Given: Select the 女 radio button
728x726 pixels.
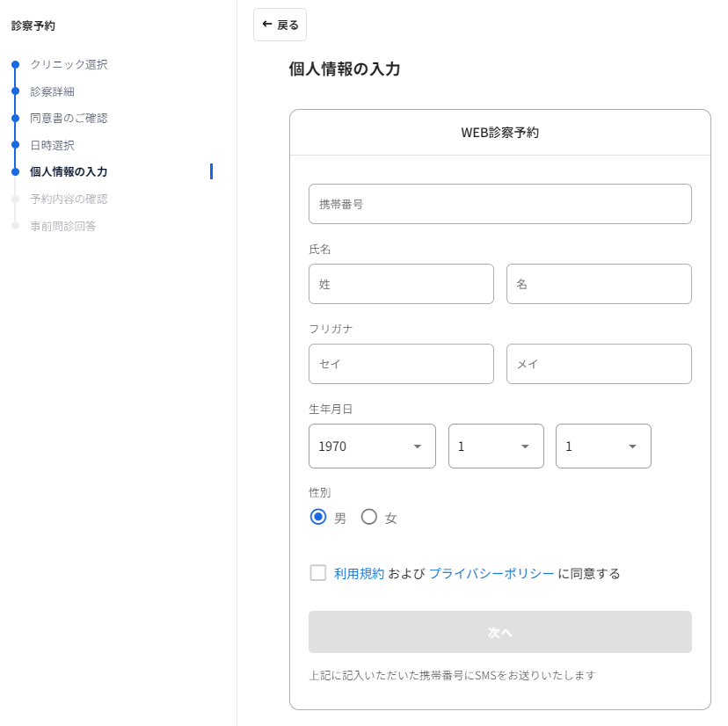Looking at the screenshot, I should [369, 517].
